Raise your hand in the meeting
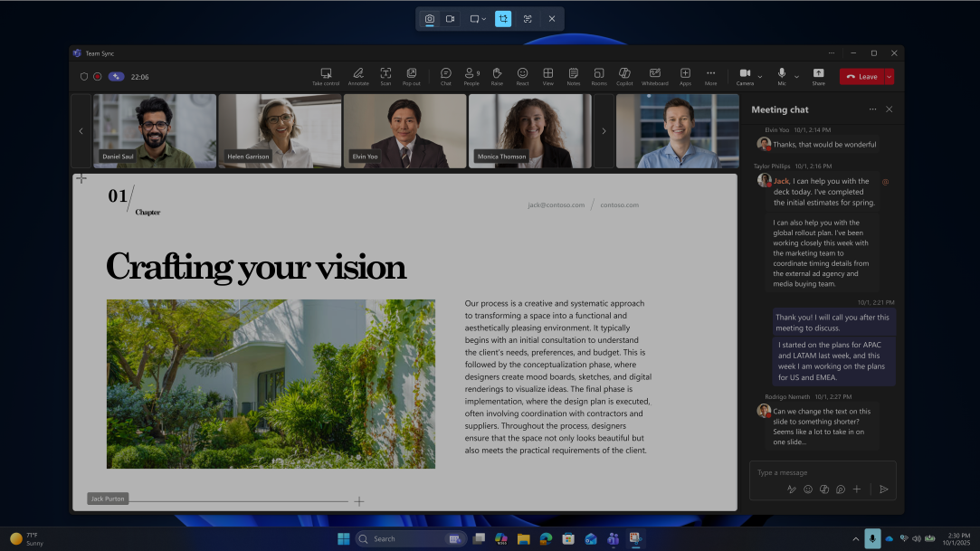The width and height of the screenshot is (980, 551). pos(496,72)
